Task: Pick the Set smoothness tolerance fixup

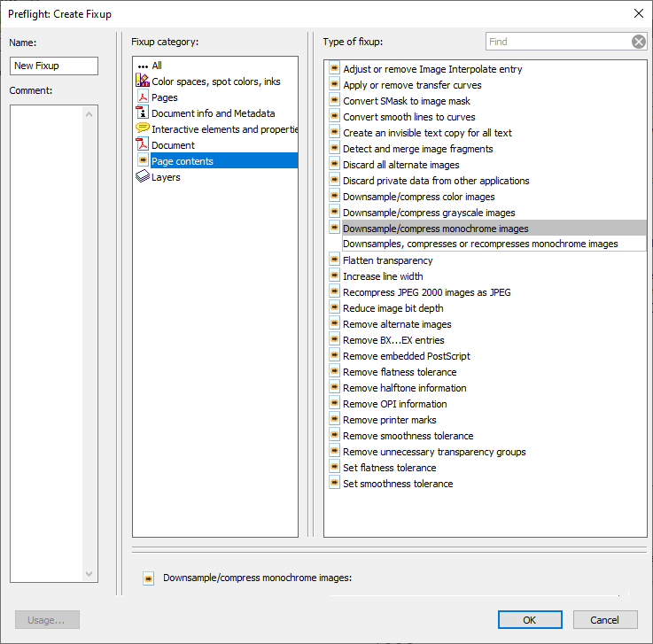Action: coord(398,484)
